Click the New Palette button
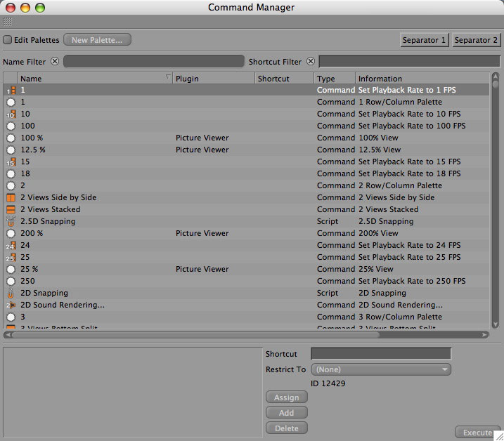The image size is (504, 441). [x=97, y=40]
